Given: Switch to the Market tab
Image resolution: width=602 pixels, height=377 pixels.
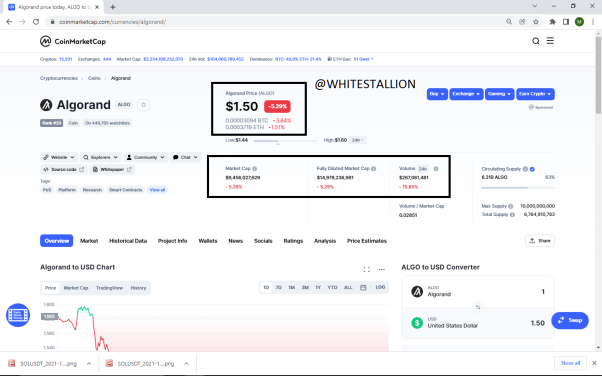Looking at the screenshot, I should 89,241.
